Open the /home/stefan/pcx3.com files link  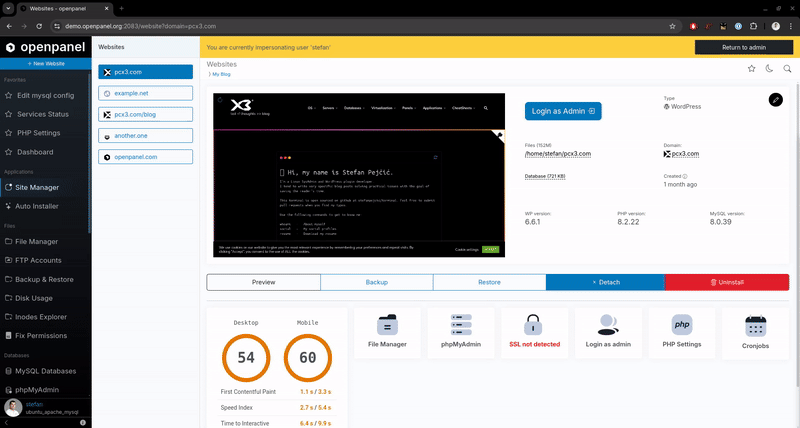(558, 154)
